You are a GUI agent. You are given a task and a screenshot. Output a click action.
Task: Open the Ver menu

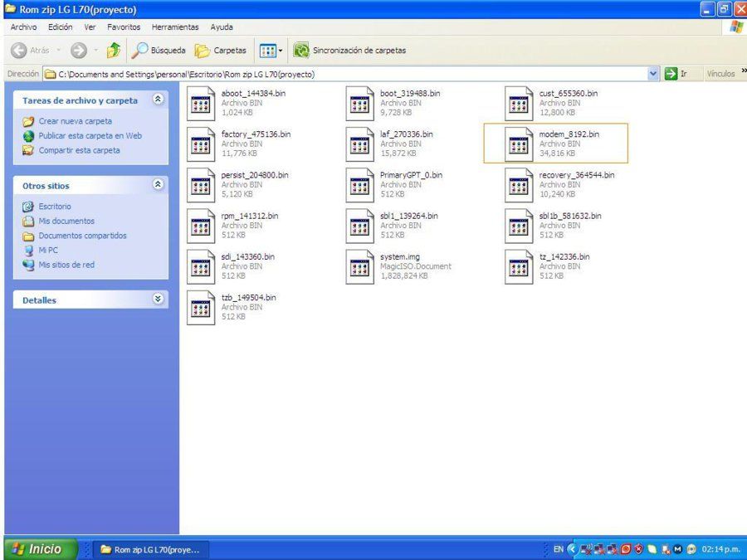pos(90,27)
